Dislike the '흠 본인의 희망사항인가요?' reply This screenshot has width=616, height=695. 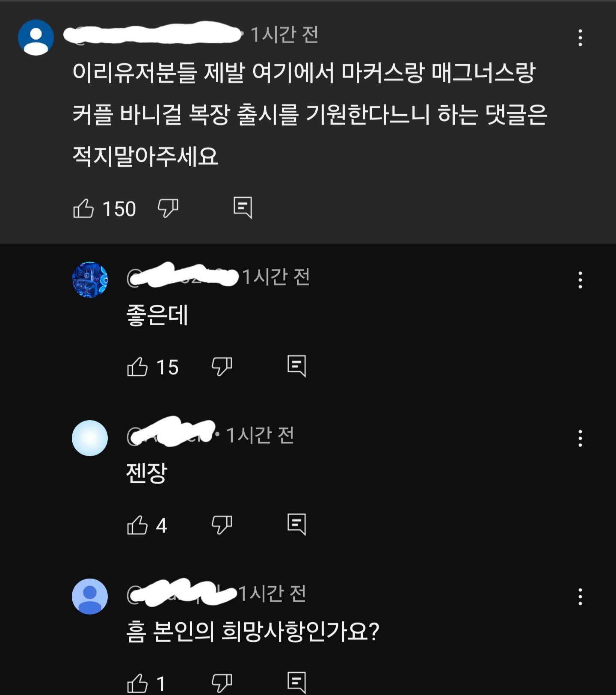click(222, 683)
